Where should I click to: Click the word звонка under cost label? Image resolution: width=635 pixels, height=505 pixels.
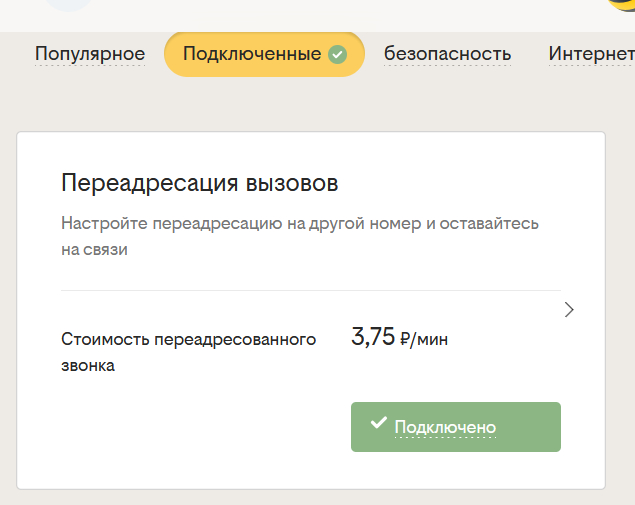click(x=88, y=366)
